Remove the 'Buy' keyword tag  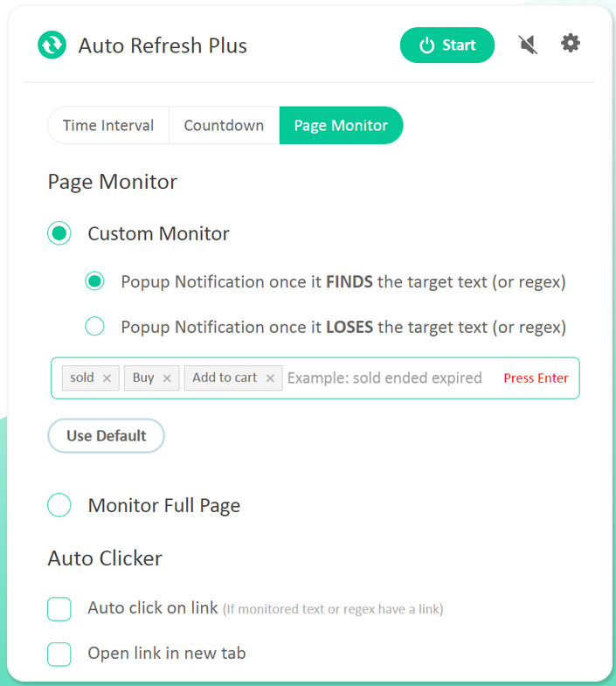pyautogui.click(x=167, y=378)
